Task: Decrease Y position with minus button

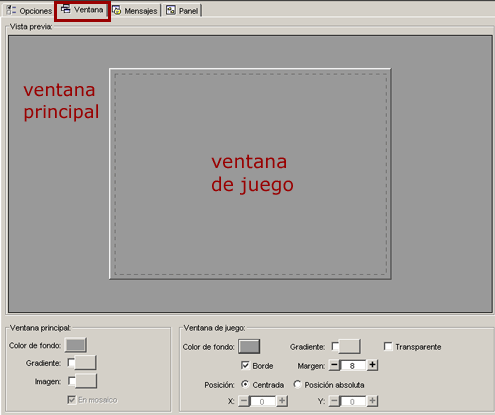Action: 334,401
